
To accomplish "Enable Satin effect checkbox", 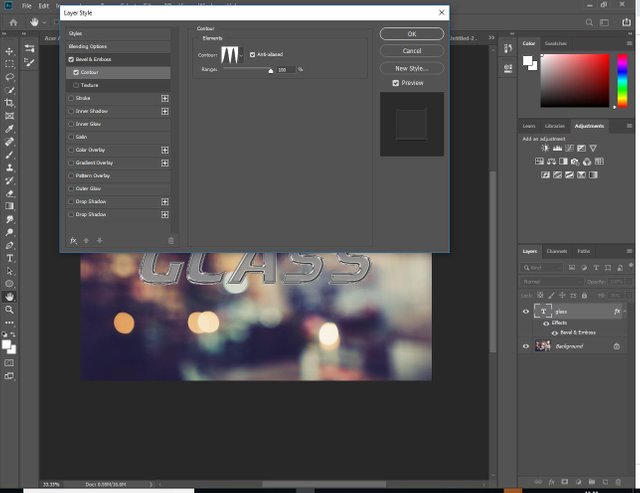I will coord(71,137).
